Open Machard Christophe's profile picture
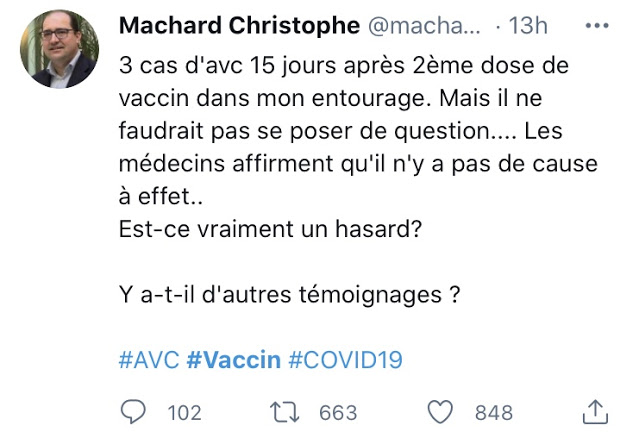 pos(59,48)
